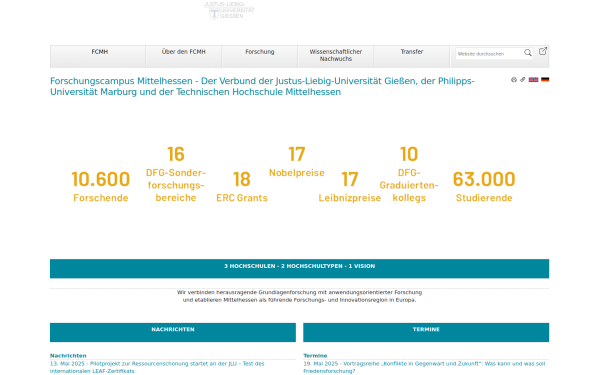Viewport: 600px width, 375px height.
Task: Click the external link icon beside search
Action: [543, 51]
